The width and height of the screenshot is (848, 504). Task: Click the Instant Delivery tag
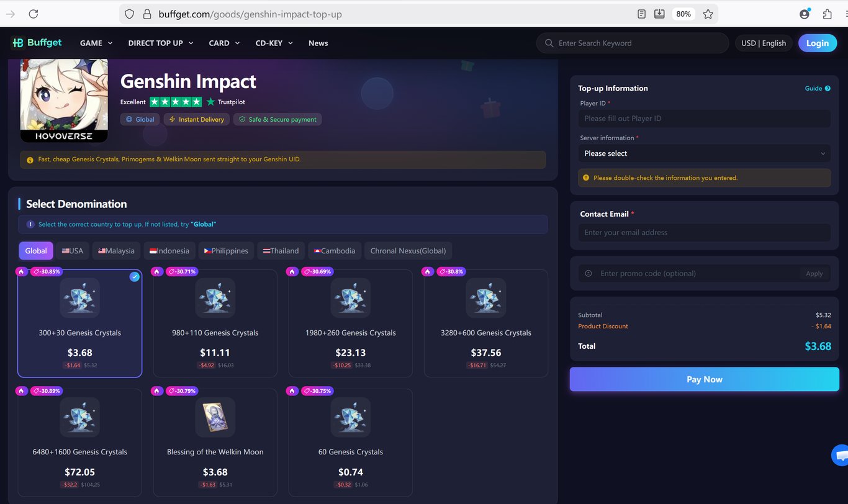(197, 119)
